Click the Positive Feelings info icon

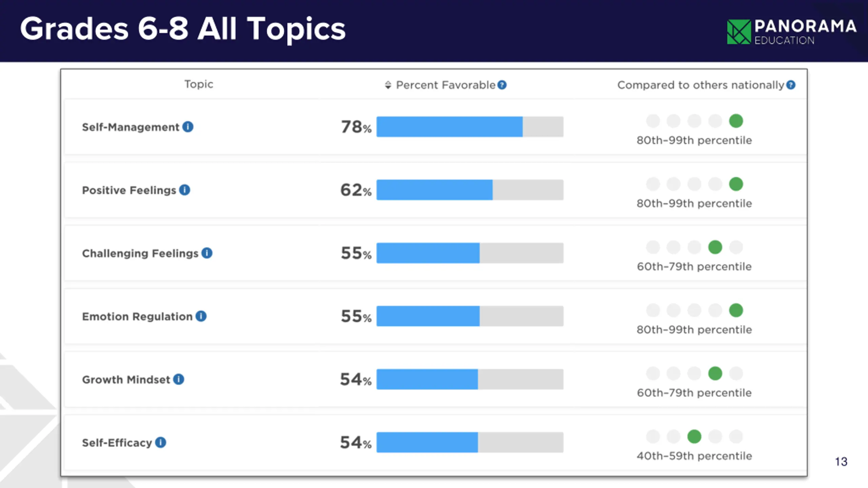184,190
